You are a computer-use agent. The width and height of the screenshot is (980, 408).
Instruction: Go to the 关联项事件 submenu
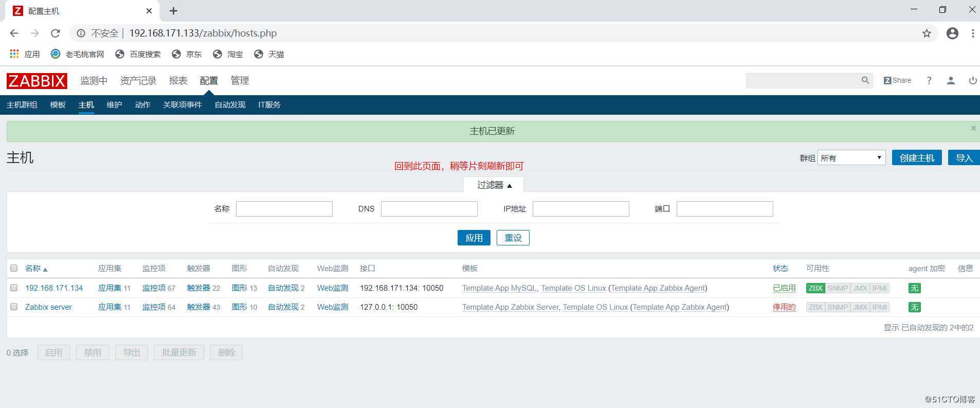pos(183,104)
